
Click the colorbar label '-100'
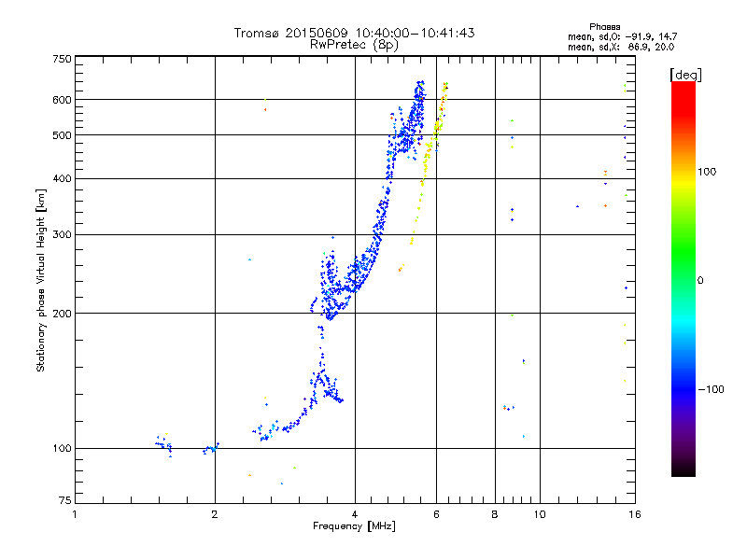click(711, 389)
